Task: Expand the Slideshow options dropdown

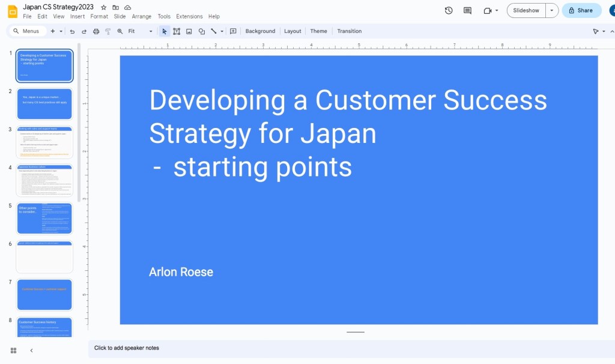Action: click(552, 10)
